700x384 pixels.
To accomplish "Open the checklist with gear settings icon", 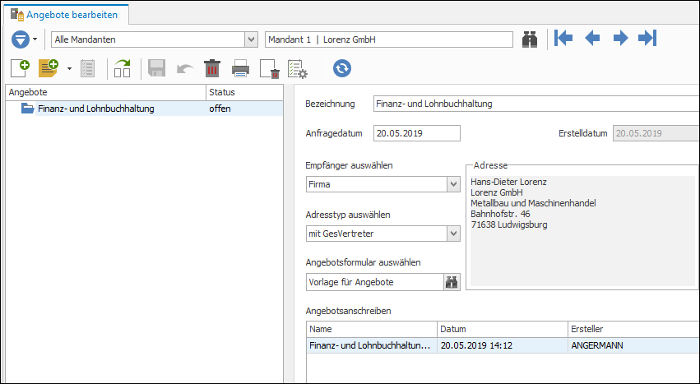I will point(298,69).
